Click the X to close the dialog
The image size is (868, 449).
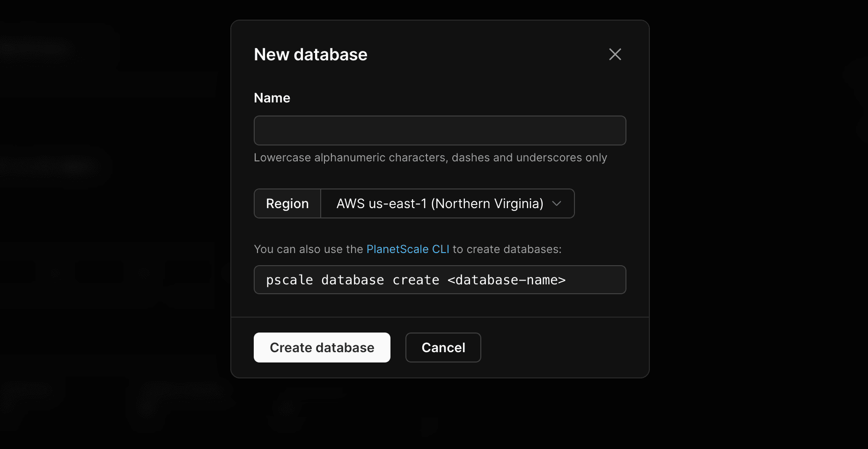click(x=615, y=54)
